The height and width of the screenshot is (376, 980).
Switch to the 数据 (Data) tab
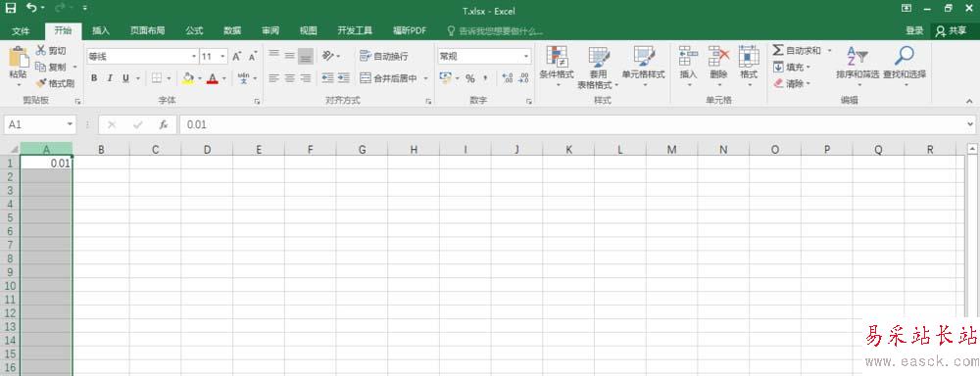click(x=232, y=30)
